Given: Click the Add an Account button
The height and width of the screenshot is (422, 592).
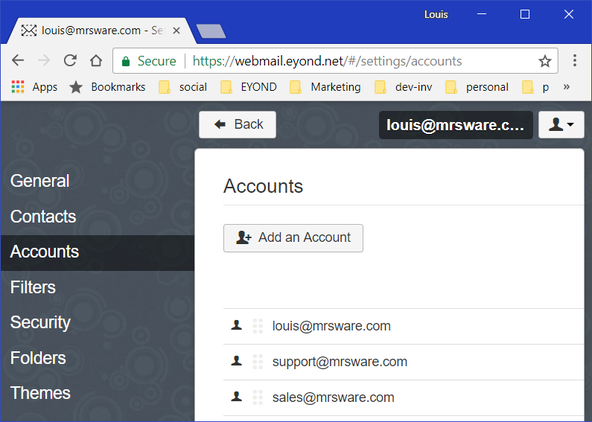Looking at the screenshot, I should (x=293, y=238).
